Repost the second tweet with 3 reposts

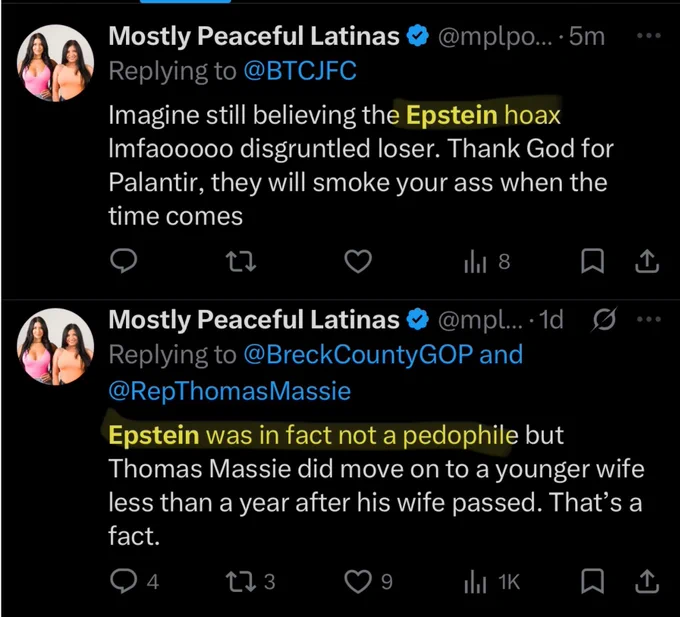click(x=251, y=581)
